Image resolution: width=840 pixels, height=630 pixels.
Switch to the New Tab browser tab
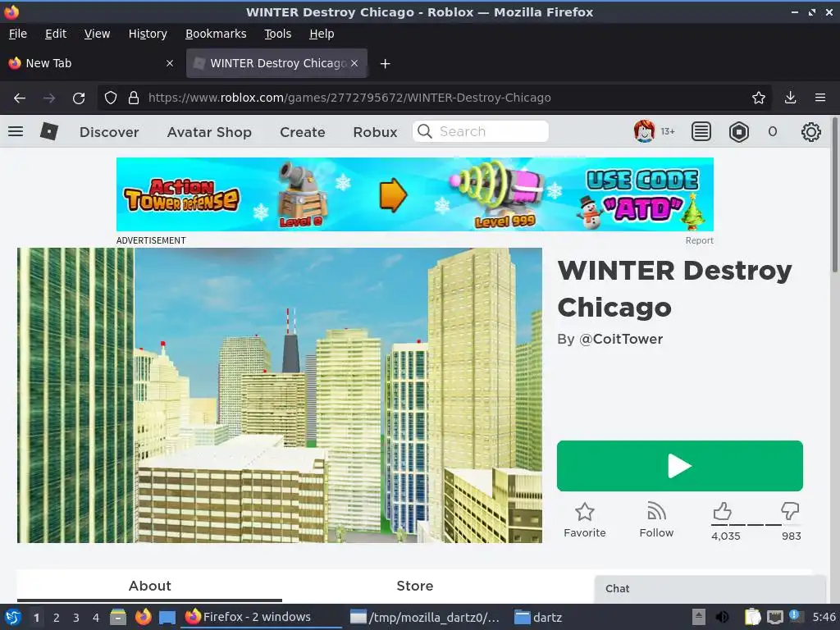coord(92,63)
